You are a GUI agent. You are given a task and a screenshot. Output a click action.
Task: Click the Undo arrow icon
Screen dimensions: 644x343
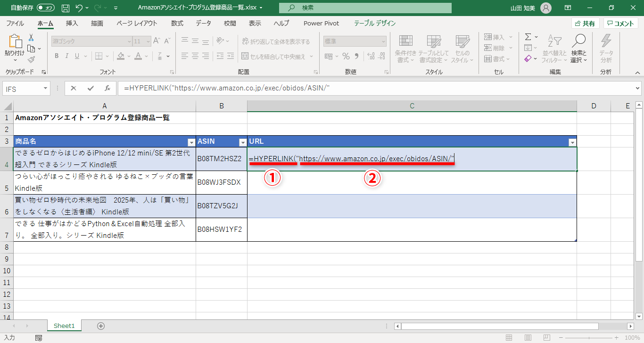(79, 8)
